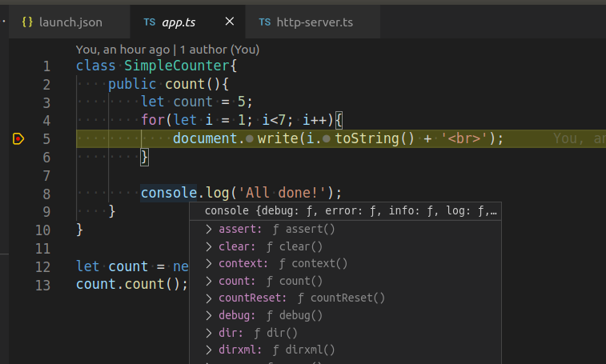
Task: Click the closing brace on line 6
Action: (x=144, y=158)
